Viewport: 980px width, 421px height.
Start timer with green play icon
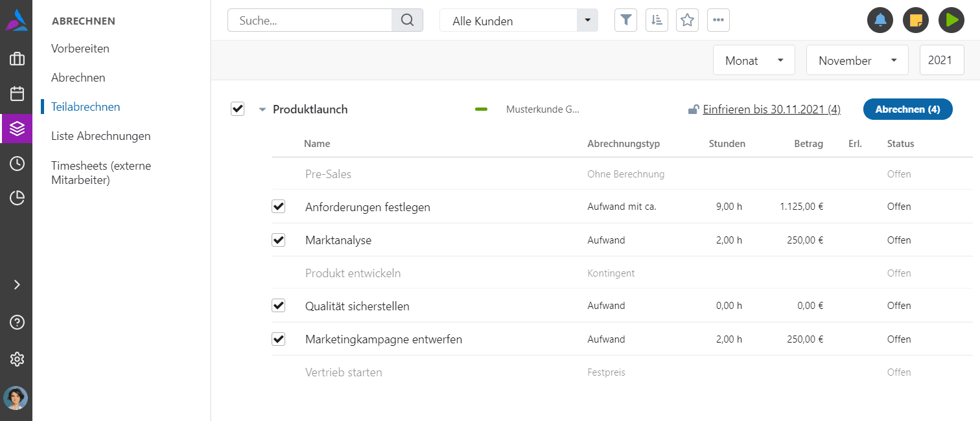[x=951, y=20]
